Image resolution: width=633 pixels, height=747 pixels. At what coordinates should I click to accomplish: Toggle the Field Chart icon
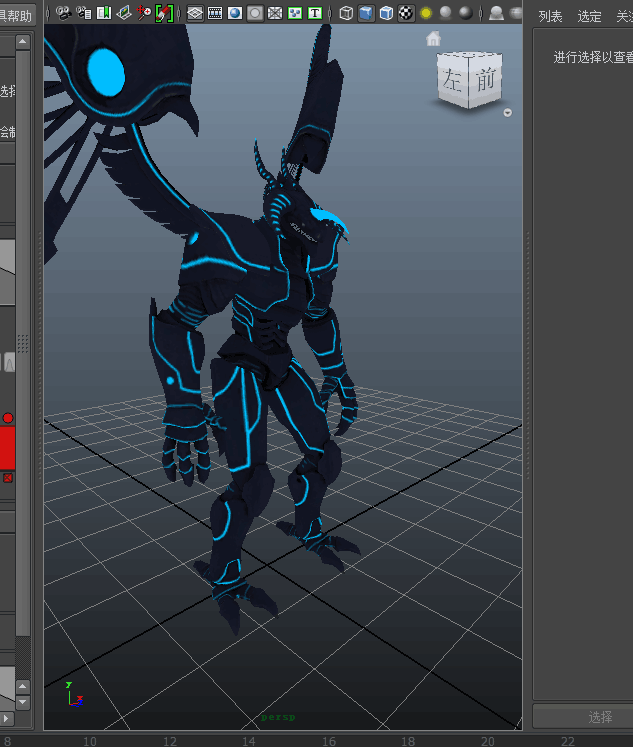pos(275,13)
